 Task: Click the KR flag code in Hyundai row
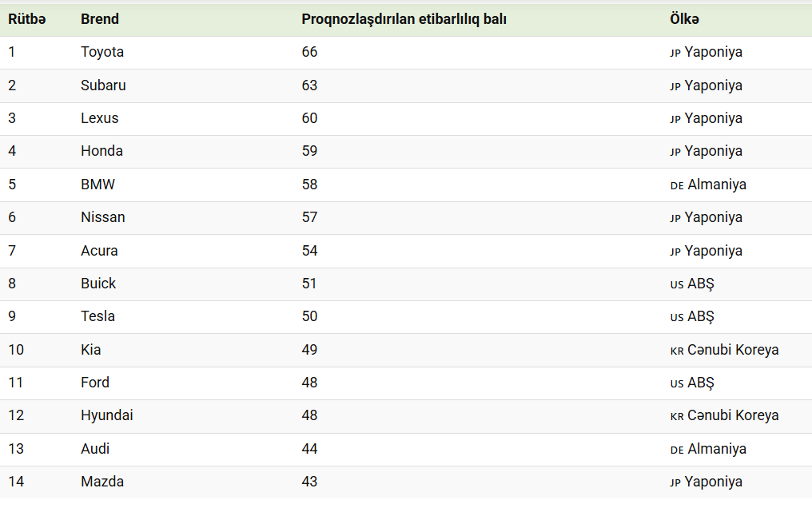pos(677,416)
